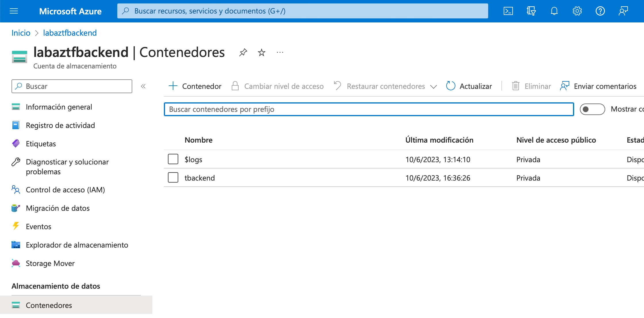Click the wrench icon for Diagnosticar
The height and width of the screenshot is (318, 644).
[x=16, y=162]
